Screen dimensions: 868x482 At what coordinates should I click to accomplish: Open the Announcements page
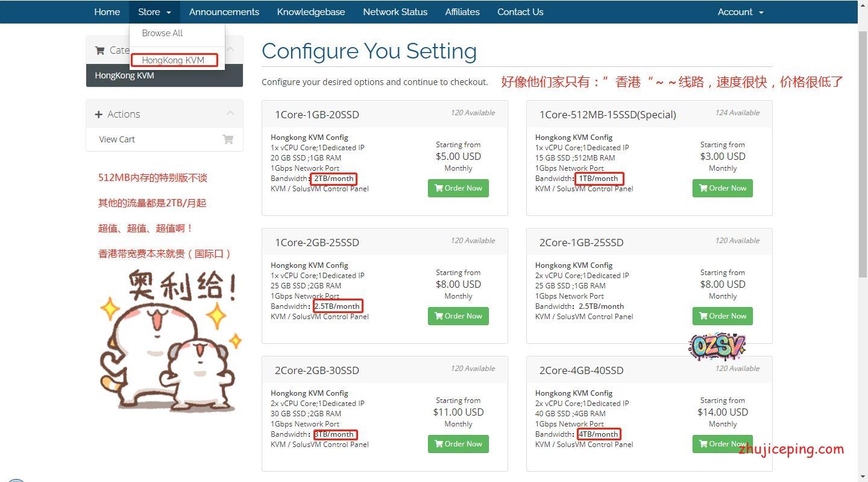(224, 12)
